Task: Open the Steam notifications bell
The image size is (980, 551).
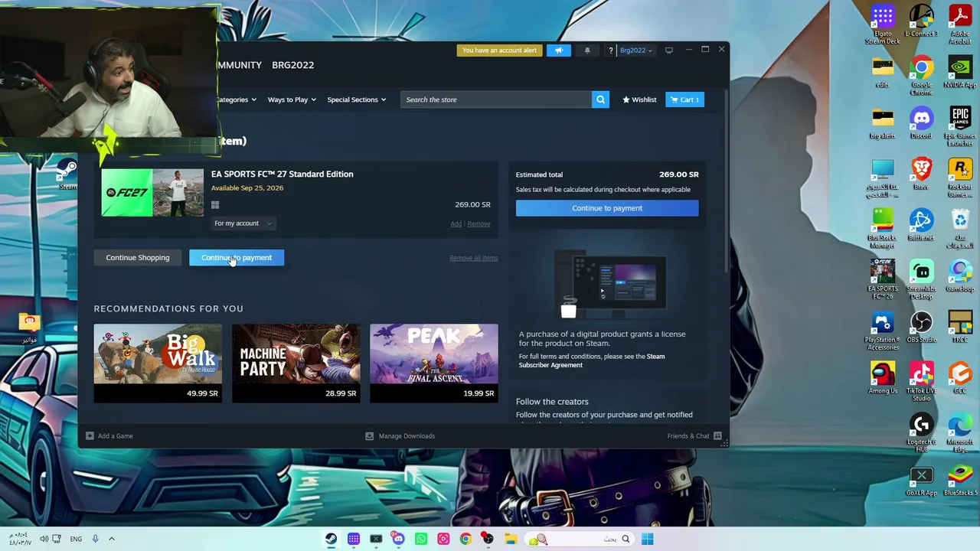Action: (587, 51)
